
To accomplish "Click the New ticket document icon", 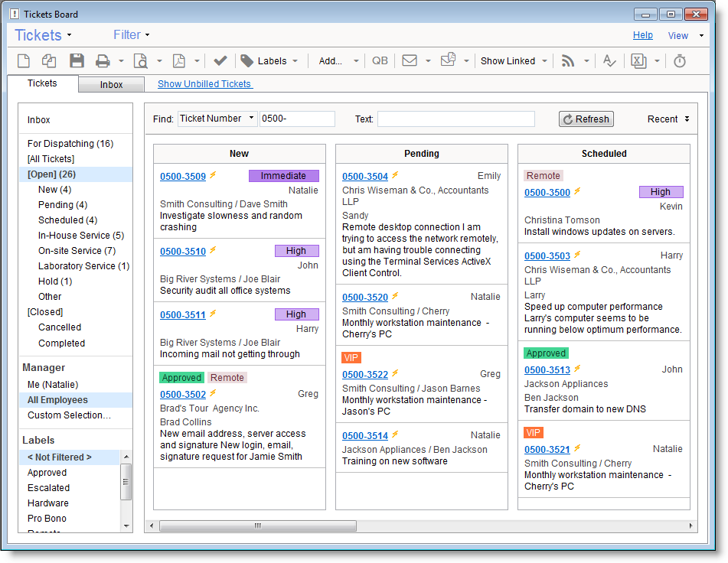I will (24, 61).
